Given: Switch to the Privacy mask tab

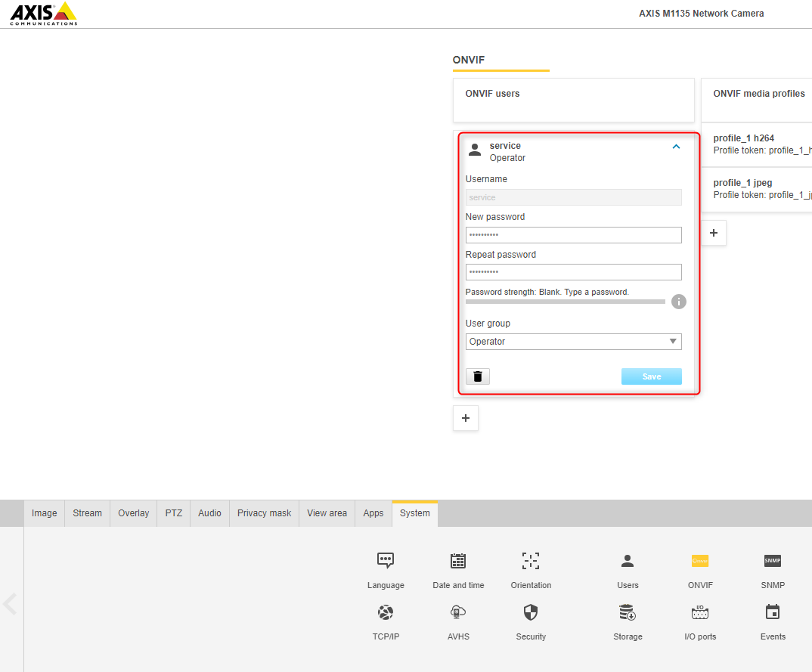Looking at the screenshot, I should point(264,513).
